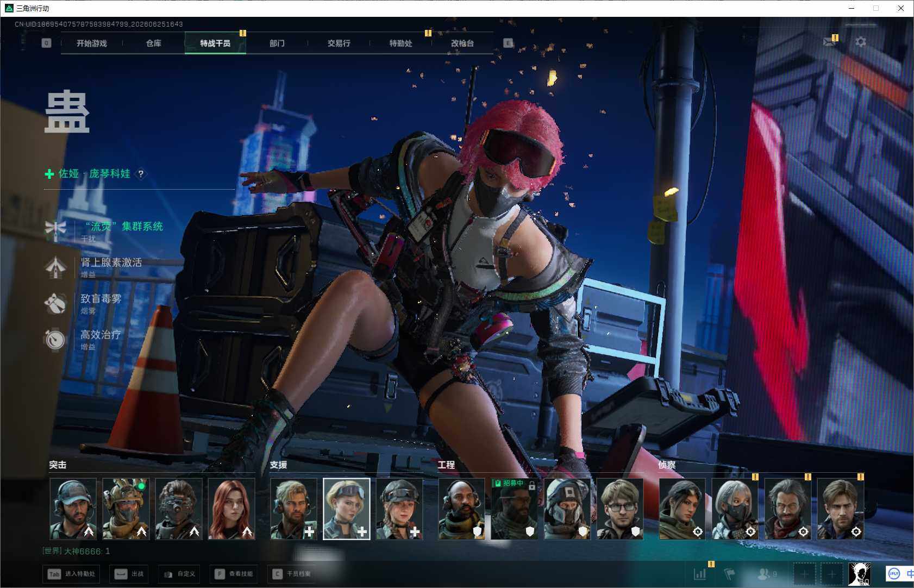Open the 自定义 customize button
The image size is (914, 588).
point(179,574)
